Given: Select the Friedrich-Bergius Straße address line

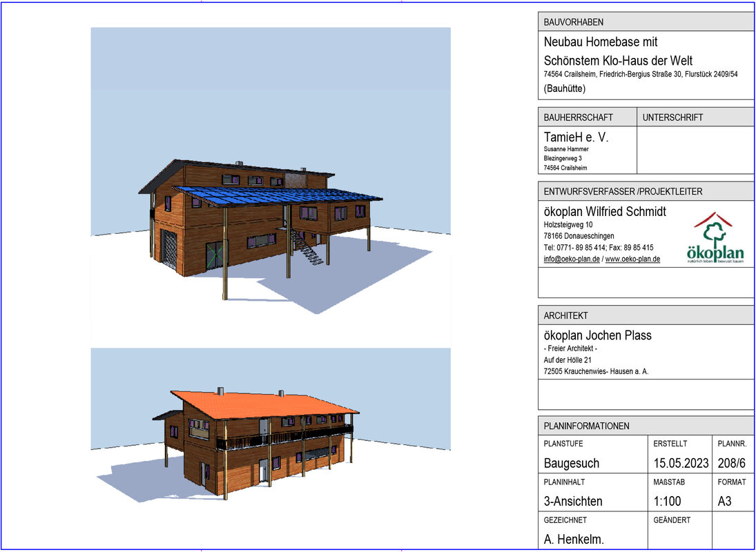Looking at the screenshot, I should tap(640, 75).
